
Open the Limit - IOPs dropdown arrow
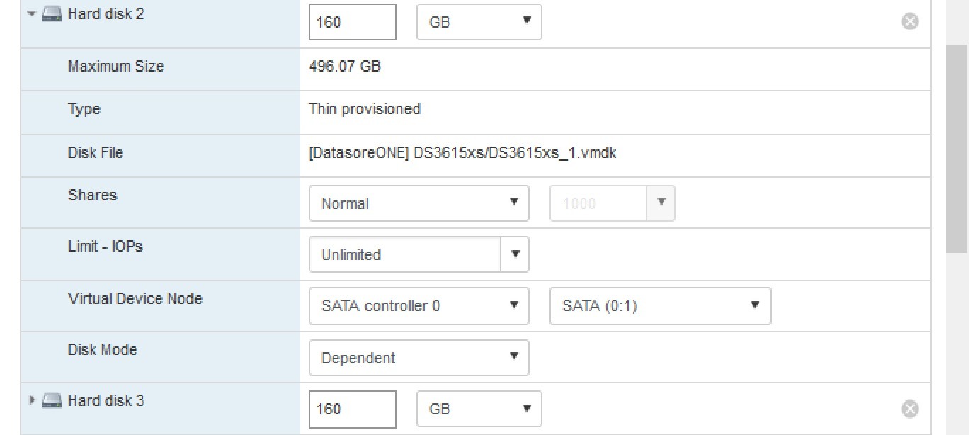click(515, 254)
